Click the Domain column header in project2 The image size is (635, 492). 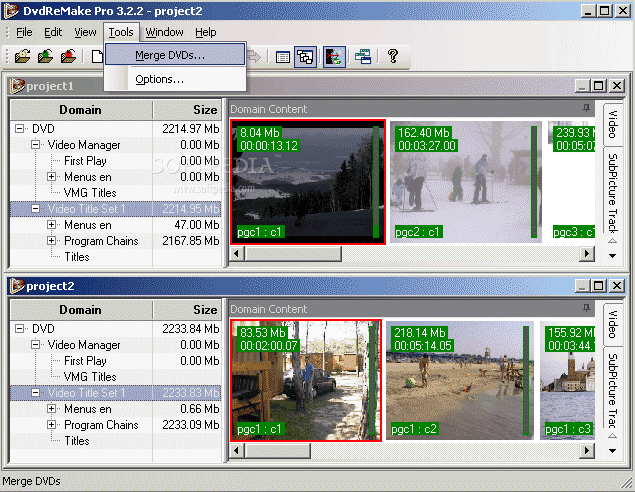(81, 310)
